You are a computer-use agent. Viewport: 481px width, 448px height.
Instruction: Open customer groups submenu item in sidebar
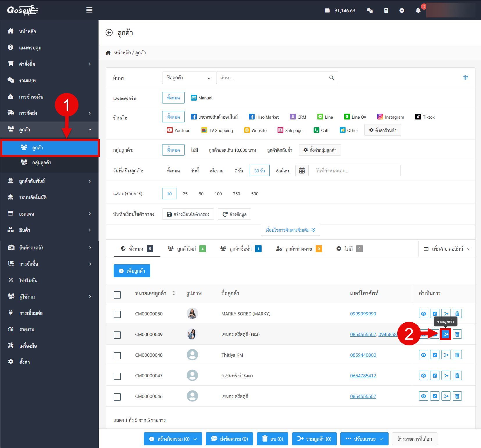(42, 163)
